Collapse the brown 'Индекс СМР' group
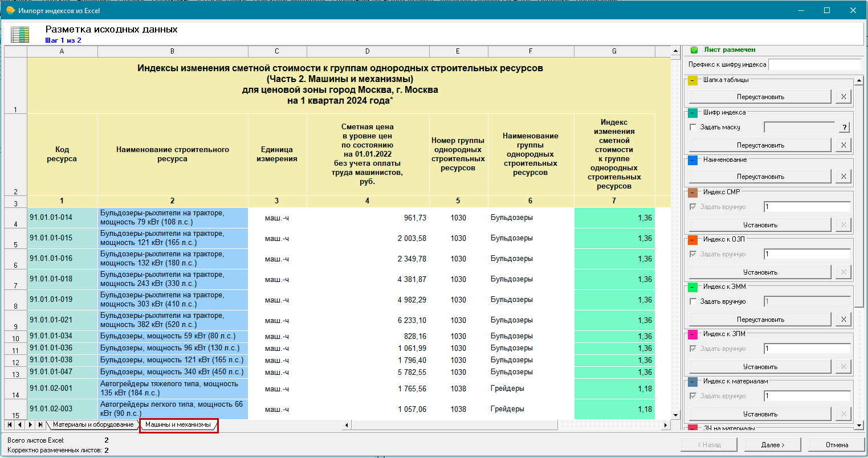Screen dimensions: 868x458 pyautogui.click(x=693, y=193)
